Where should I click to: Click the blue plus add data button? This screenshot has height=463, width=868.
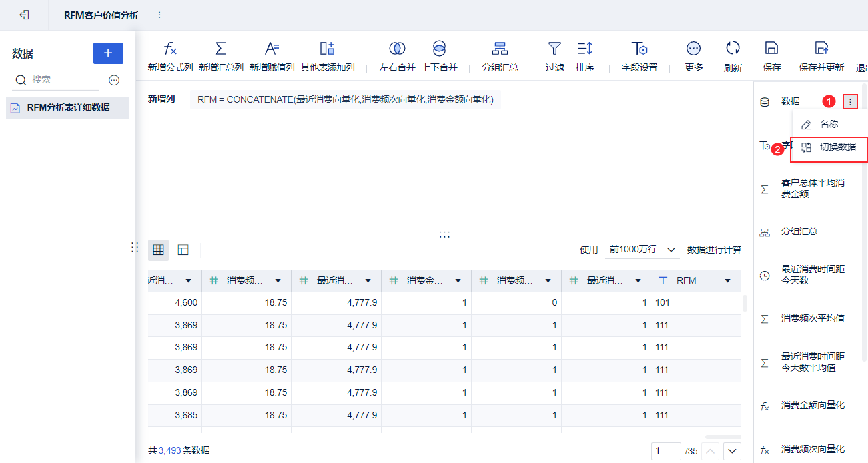tap(108, 53)
